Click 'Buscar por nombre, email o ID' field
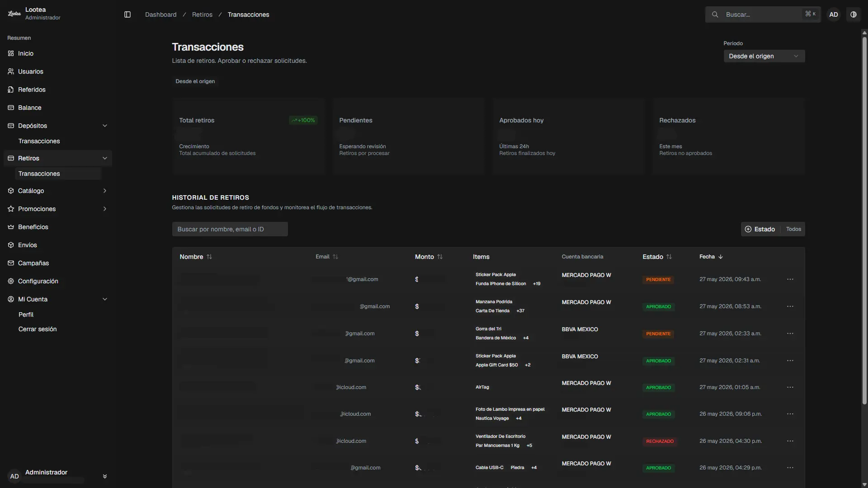The height and width of the screenshot is (488, 868). click(230, 229)
